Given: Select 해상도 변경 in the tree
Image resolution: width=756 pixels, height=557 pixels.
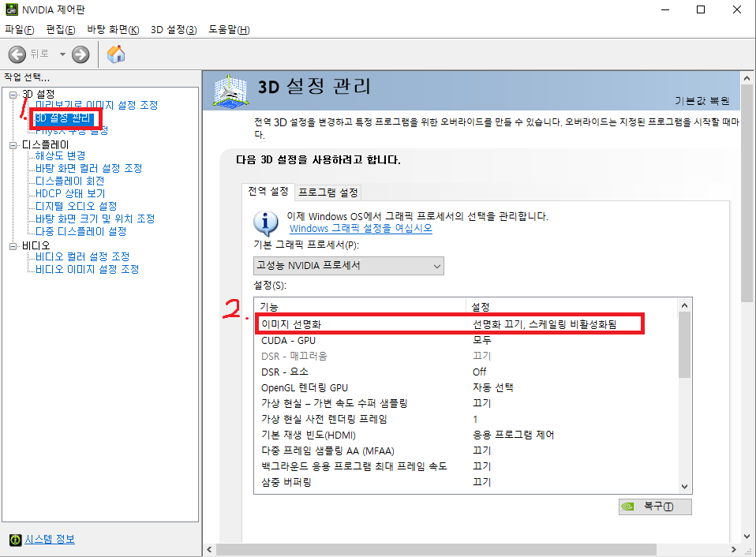Looking at the screenshot, I should (60, 155).
